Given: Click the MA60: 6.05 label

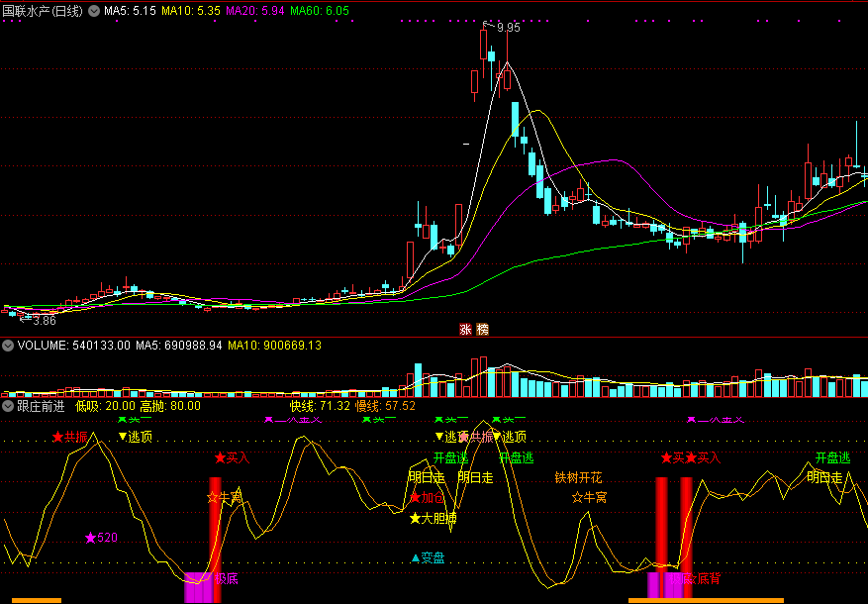Looking at the screenshot, I should point(320,11).
